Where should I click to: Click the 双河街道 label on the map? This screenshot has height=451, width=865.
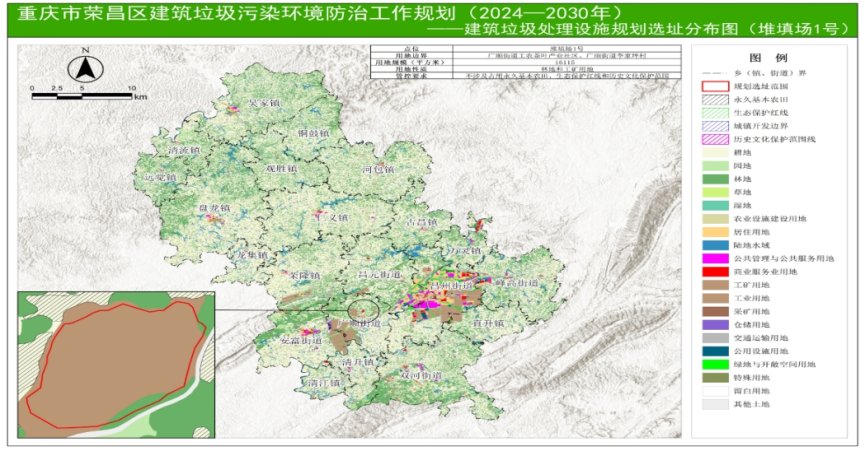[x=420, y=374]
